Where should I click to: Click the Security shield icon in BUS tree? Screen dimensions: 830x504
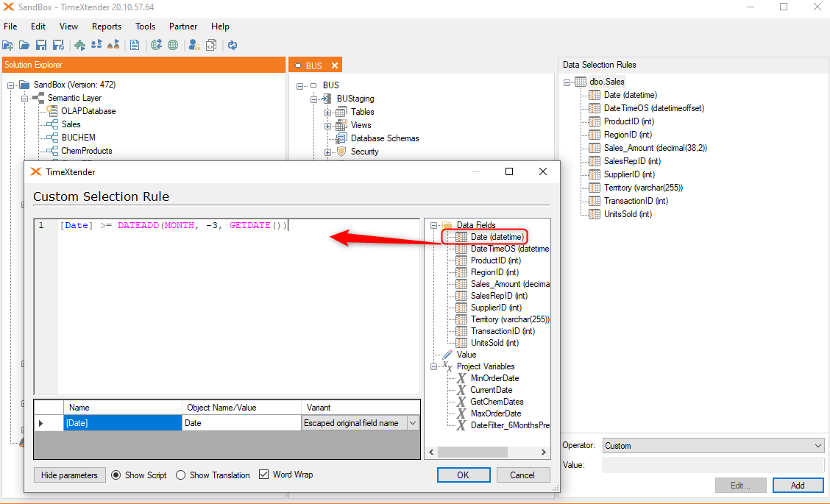click(x=341, y=152)
